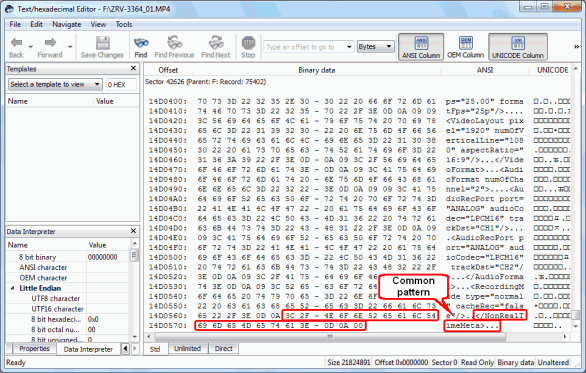Toggle the ANSI Column view
The width and height of the screenshot is (586, 373).
click(x=421, y=47)
